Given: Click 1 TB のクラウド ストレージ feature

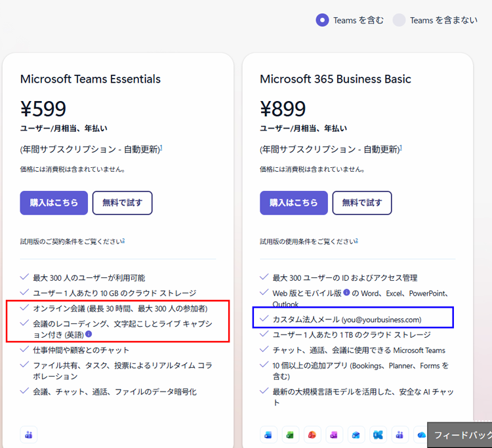Looking at the screenshot, I should point(352,335).
